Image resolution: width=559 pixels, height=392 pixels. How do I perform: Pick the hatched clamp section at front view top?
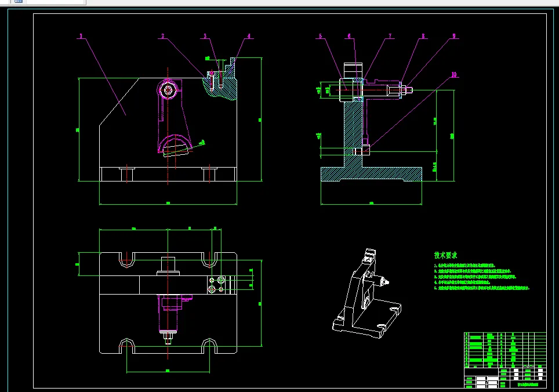(x=220, y=80)
